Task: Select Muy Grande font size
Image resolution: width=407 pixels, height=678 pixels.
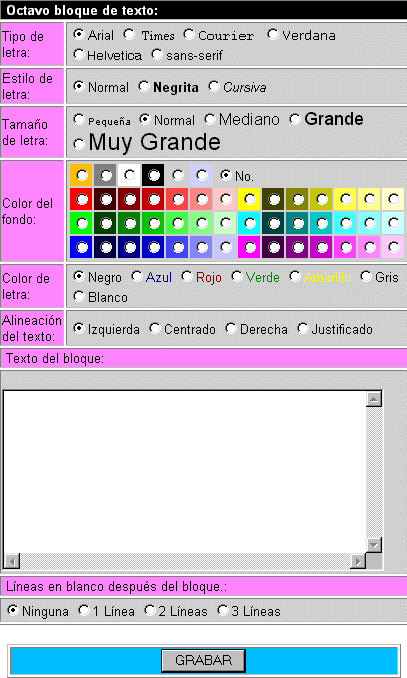Action: pos(79,144)
